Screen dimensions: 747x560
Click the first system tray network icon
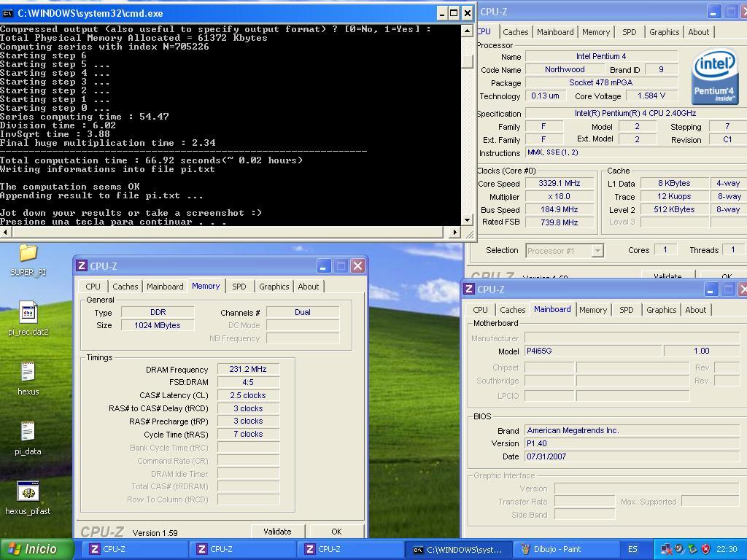tap(666, 549)
